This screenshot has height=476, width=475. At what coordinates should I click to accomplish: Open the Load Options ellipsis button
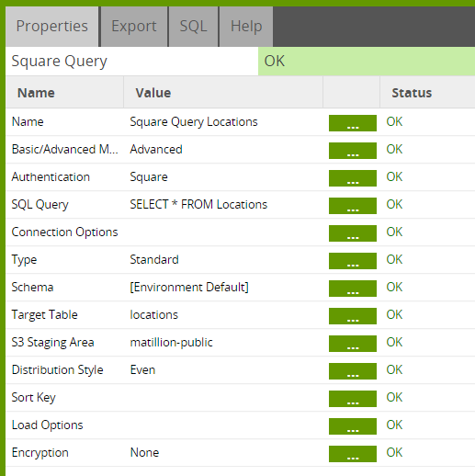353,426
